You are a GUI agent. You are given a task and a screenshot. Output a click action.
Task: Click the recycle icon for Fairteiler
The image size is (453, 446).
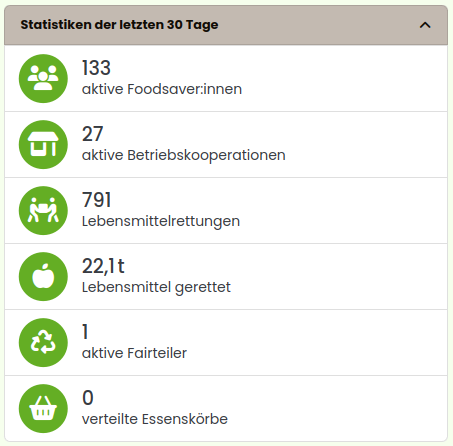[x=43, y=343]
